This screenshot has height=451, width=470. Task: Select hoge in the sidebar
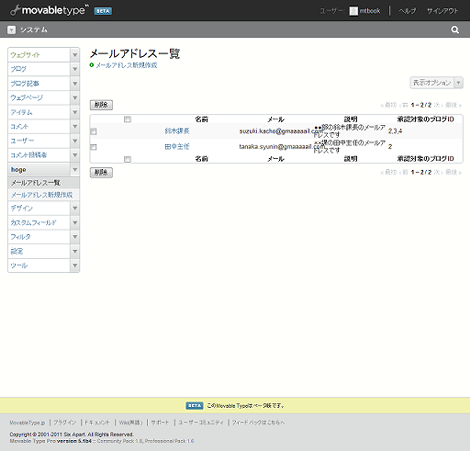click(18, 170)
